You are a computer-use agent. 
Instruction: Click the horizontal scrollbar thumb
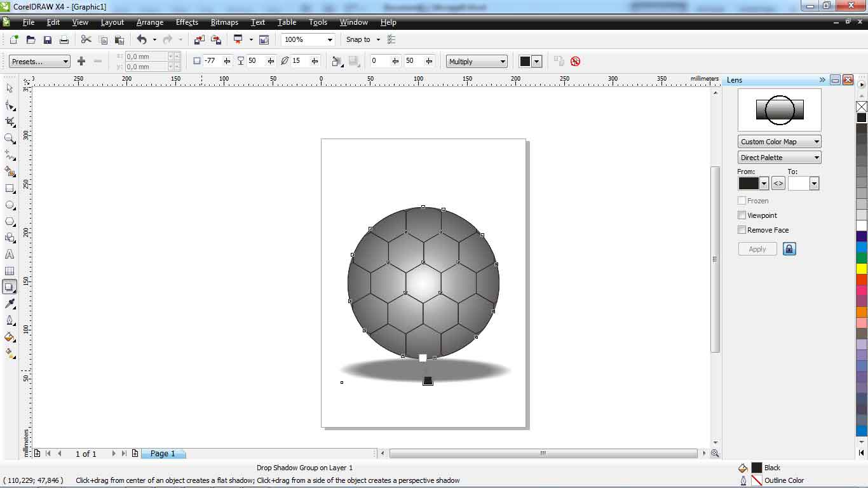coord(543,454)
